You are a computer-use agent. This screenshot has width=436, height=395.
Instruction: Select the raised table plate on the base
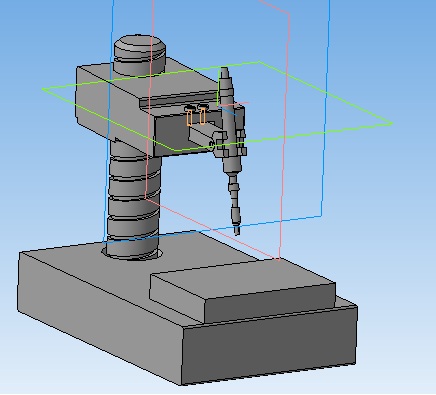242,290
